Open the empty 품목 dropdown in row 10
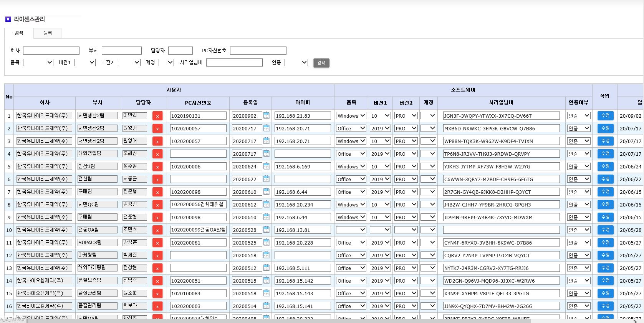 click(x=351, y=230)
